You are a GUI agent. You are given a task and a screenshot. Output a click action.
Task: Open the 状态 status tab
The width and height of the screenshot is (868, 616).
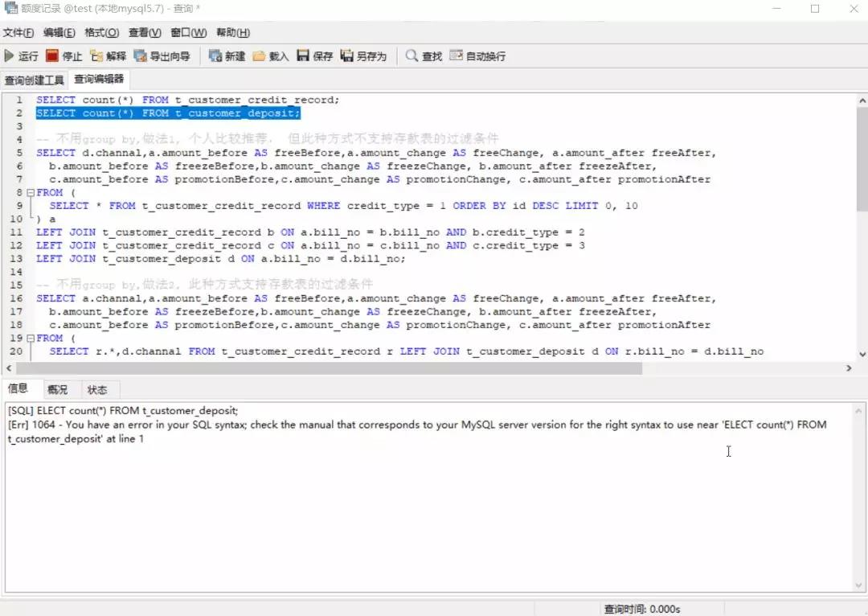click(97, 389)
